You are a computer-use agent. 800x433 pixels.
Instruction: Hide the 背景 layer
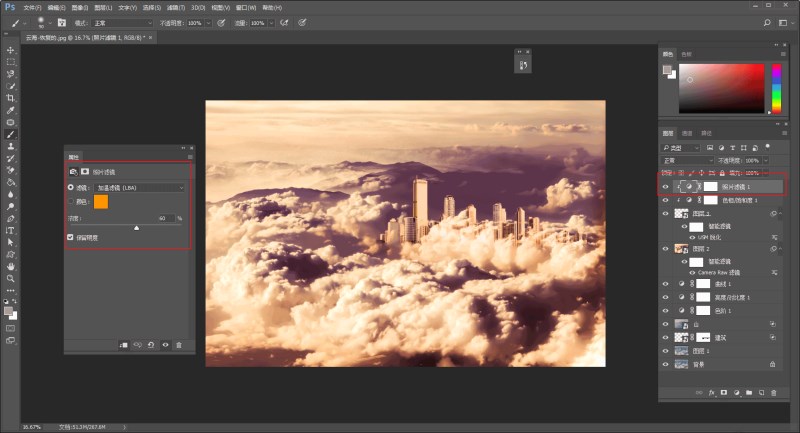[666, 365]
